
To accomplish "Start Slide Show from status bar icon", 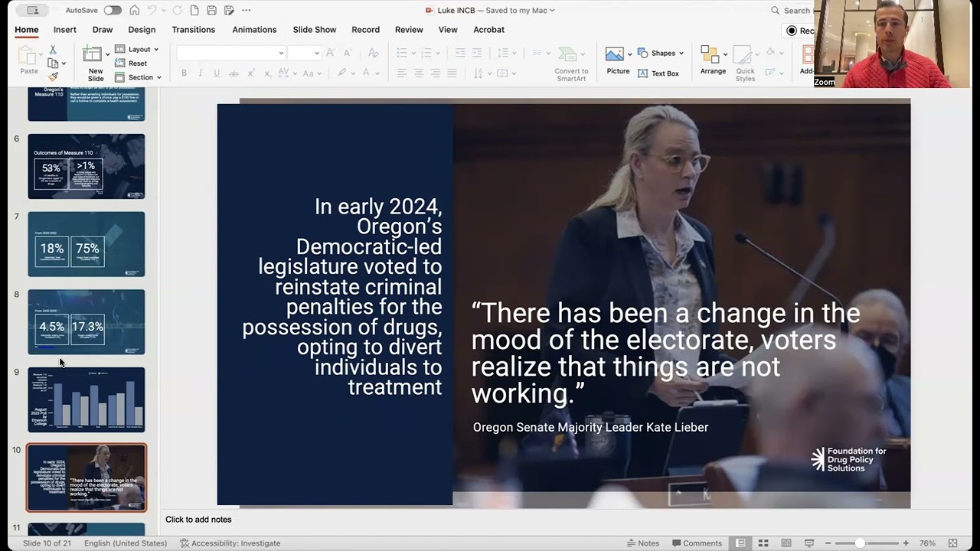I will coord(809,543).
